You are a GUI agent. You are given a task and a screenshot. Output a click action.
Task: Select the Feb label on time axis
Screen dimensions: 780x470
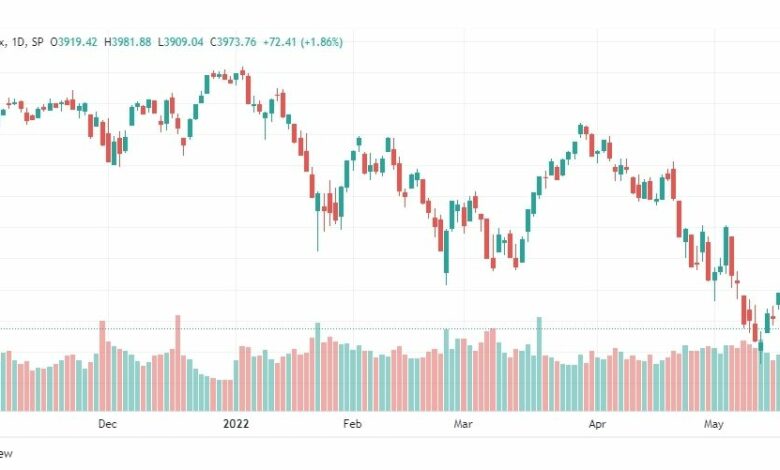[x=352, y=424]
